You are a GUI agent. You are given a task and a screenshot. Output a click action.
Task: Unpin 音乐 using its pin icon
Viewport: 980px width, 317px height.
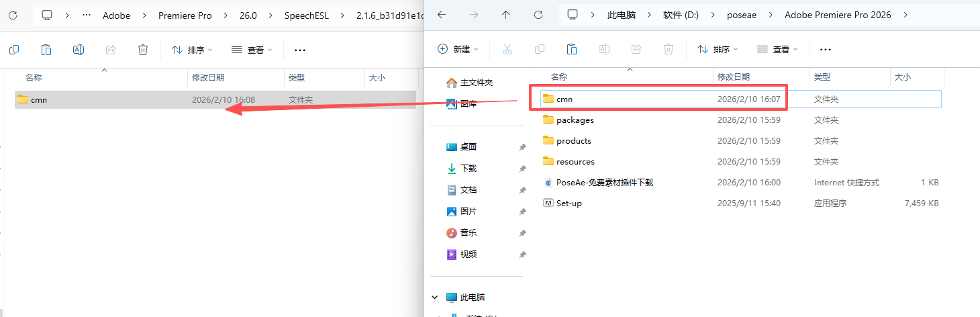(522, 233)
